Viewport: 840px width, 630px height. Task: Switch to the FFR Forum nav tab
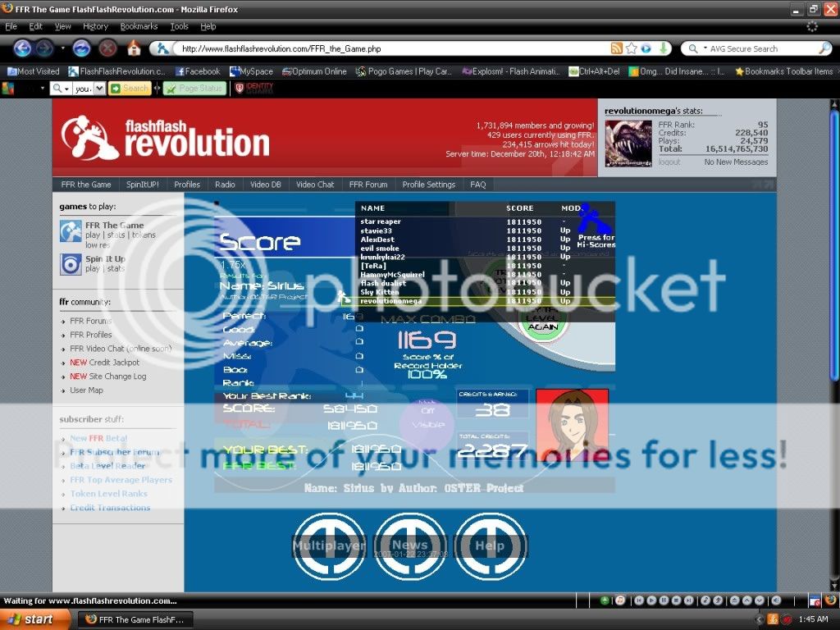coord(367,185)
